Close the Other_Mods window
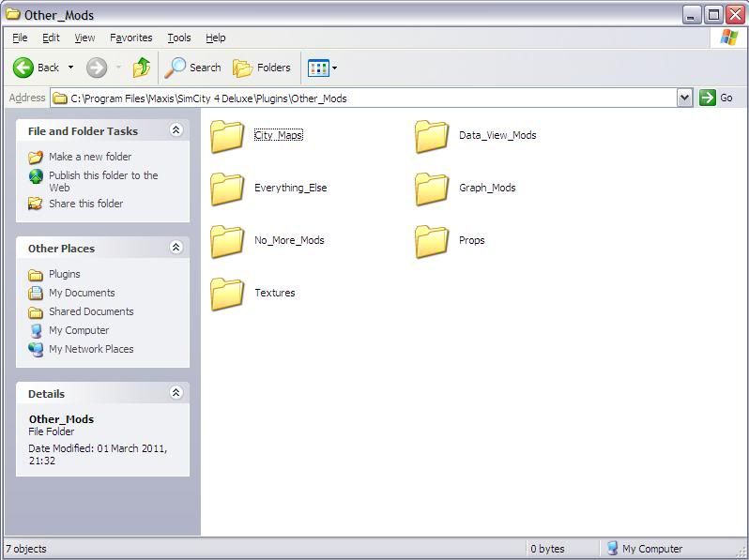 (x=736, y=15)
